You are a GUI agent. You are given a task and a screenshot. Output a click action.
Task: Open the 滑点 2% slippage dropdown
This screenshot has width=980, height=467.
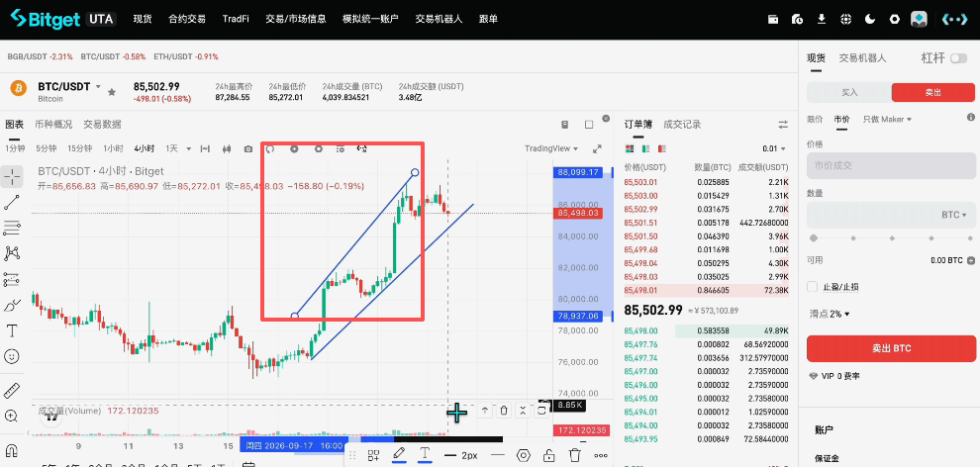coord(829,314)
